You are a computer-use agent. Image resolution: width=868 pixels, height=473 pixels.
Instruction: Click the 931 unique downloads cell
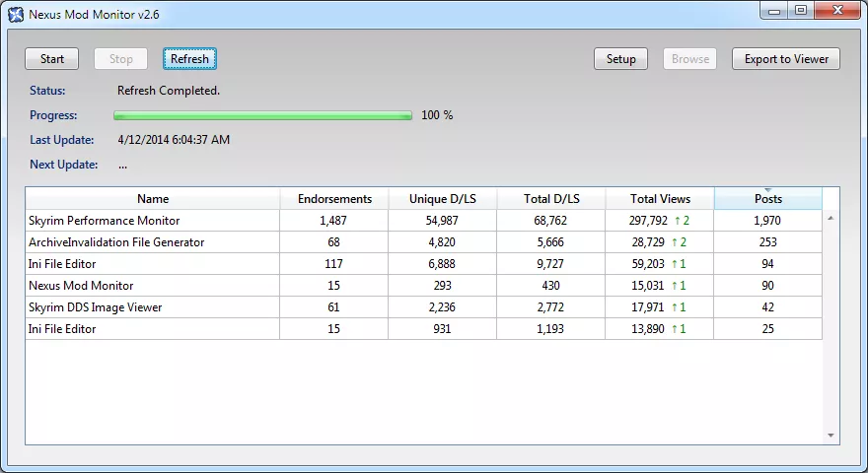442,328
